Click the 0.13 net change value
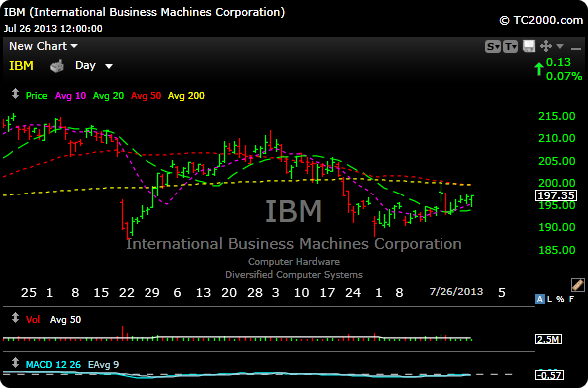The width and height of the screenshot is (588, 388). click(x=558, y=62)
